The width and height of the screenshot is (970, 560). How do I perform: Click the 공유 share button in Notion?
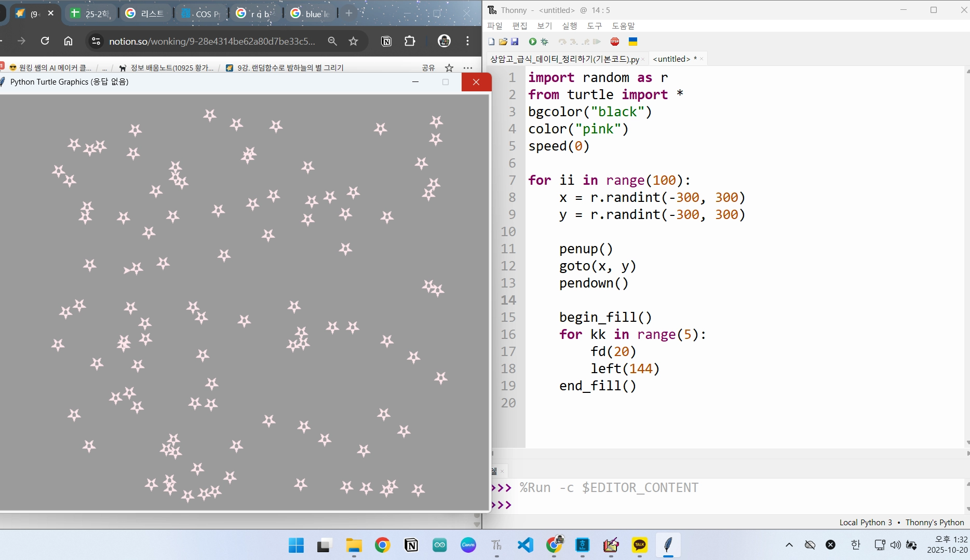coord(428,67)
